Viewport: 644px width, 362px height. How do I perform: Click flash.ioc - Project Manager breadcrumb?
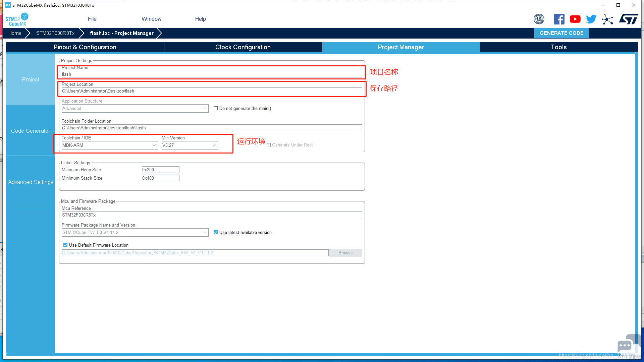pyautogui.click(x=122, y=33)
